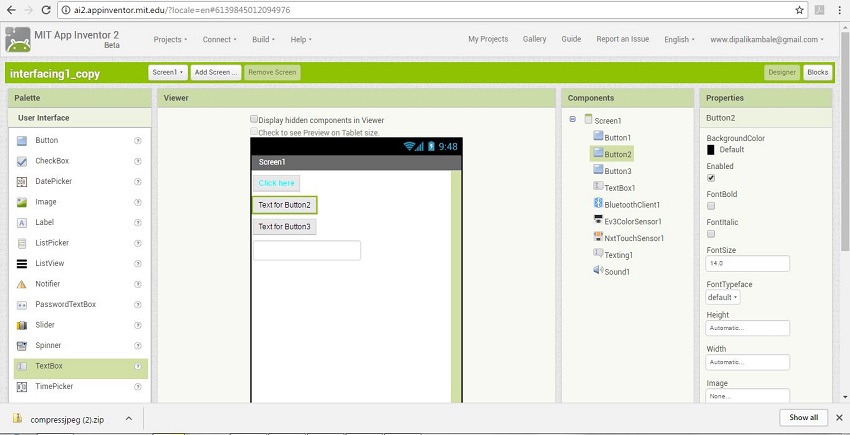The width and height of the screenshot is (850, 435).
Task: Click the BluetoothClient1 component icon
Action: (x=598, y=203)
